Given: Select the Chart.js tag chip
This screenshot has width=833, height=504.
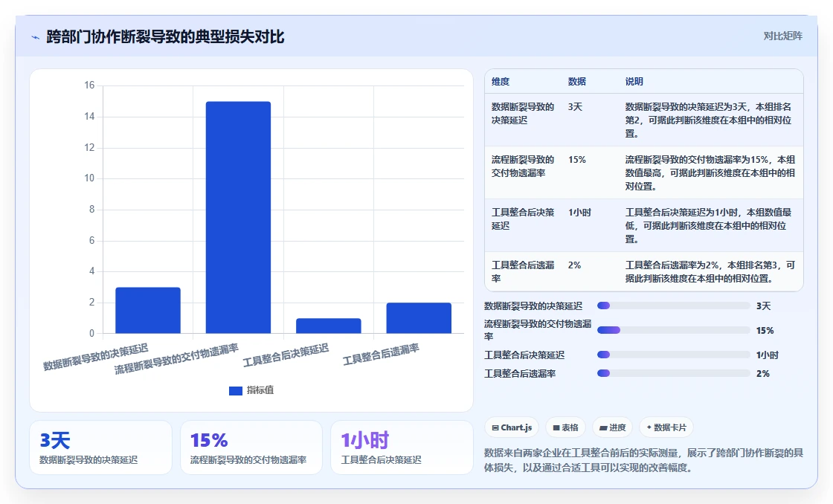Looking at the screenshot, I should tap(512, 427).
